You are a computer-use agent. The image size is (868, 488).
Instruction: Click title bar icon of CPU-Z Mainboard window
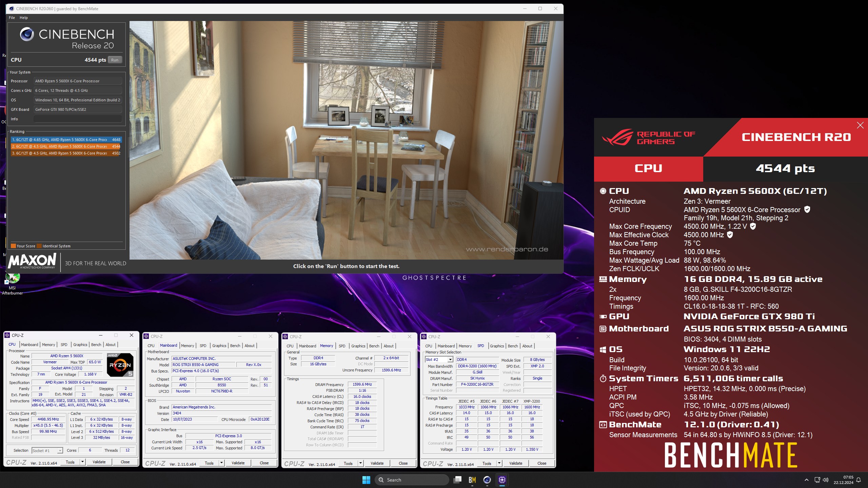coord(146,336)
